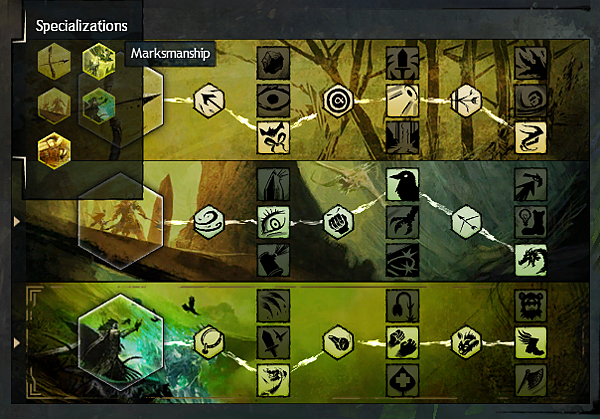Image resolution: width=600 pixels, height=419 pixels.
Task: Expand the third specialization row arrow
Action: [x=16, y=342]
